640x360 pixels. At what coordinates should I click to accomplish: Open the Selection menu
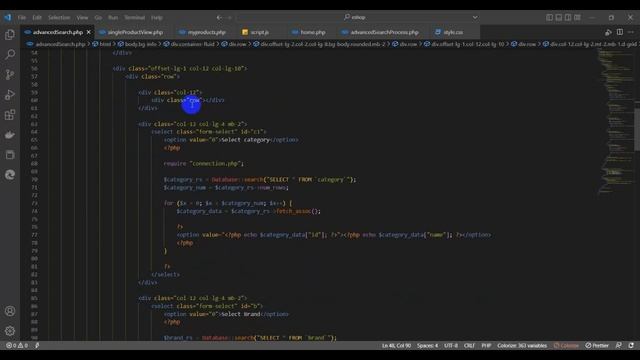click(59, 18)
